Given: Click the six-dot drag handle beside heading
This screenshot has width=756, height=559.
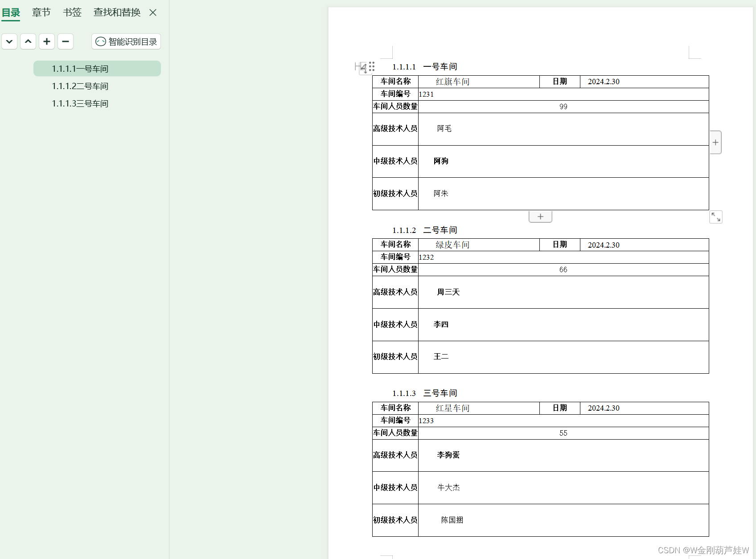Looking at the screenshot, I should point(372,67).
